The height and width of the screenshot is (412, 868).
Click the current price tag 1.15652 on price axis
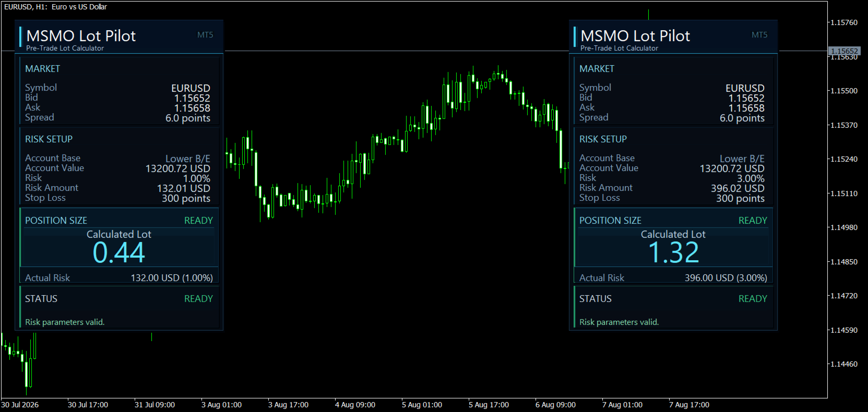pyautogui.click(x=845, y=51)
